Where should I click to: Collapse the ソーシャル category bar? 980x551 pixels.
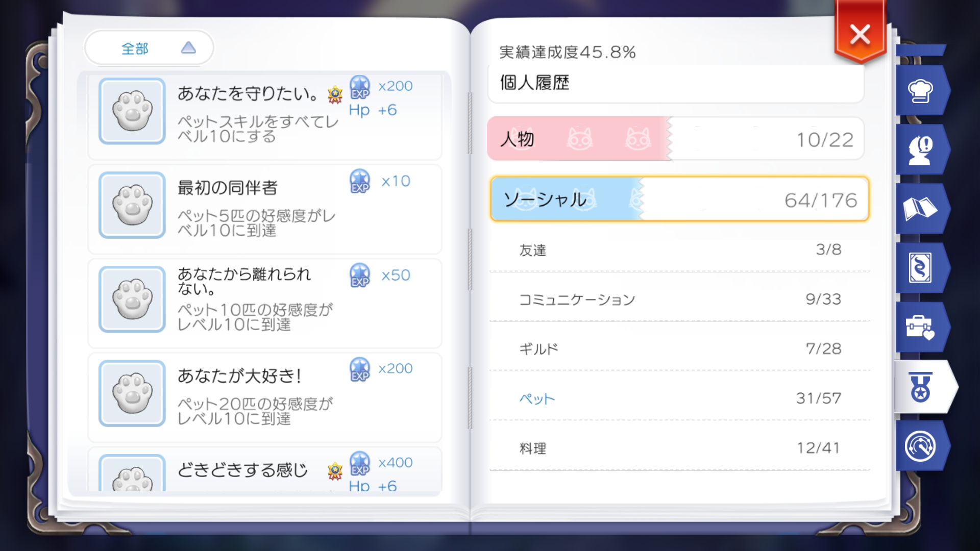coord(679,199)
